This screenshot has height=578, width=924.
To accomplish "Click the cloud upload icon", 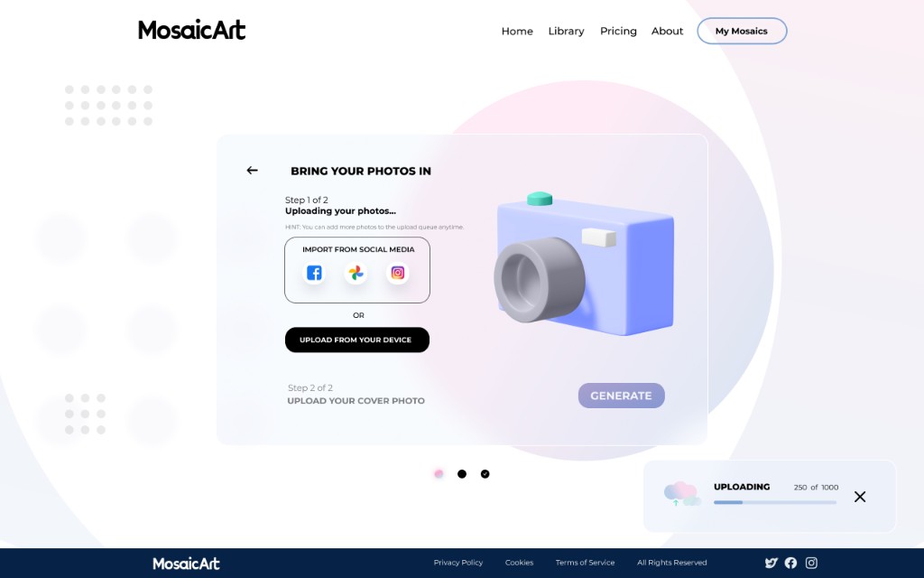I will [x=682, y=494].
